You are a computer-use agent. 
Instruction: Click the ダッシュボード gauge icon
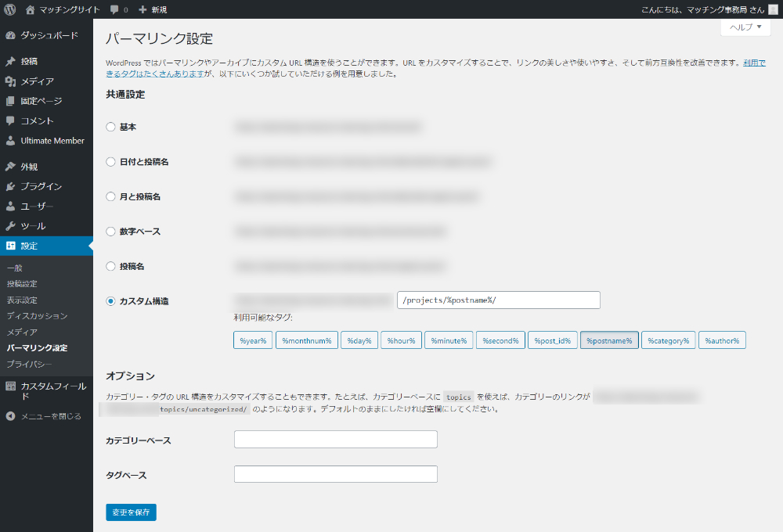click(10, 35)
